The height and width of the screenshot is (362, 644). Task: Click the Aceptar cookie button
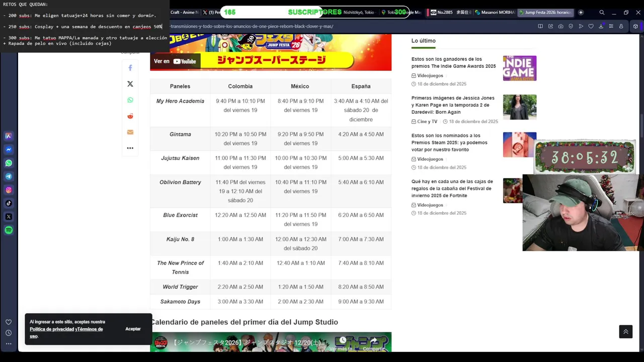point(133,329)
